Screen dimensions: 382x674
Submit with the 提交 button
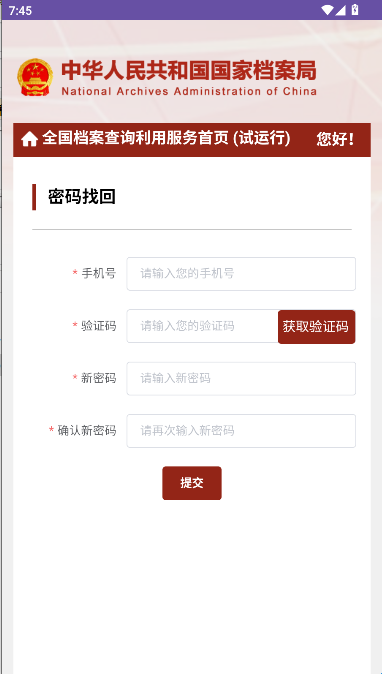[x=192, y=483]
